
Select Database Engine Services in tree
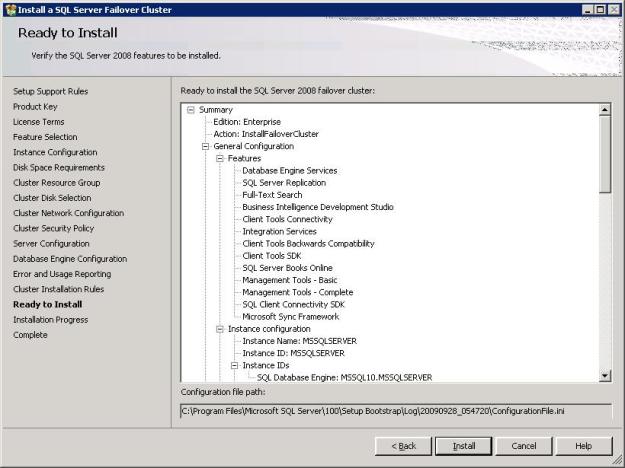tap(289, 171)
